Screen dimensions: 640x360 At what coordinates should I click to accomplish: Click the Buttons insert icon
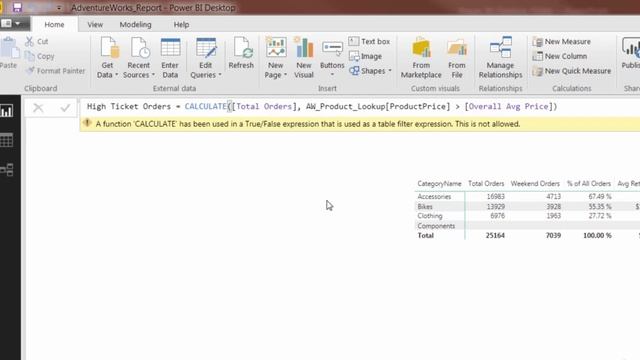(x=332, y=49)
